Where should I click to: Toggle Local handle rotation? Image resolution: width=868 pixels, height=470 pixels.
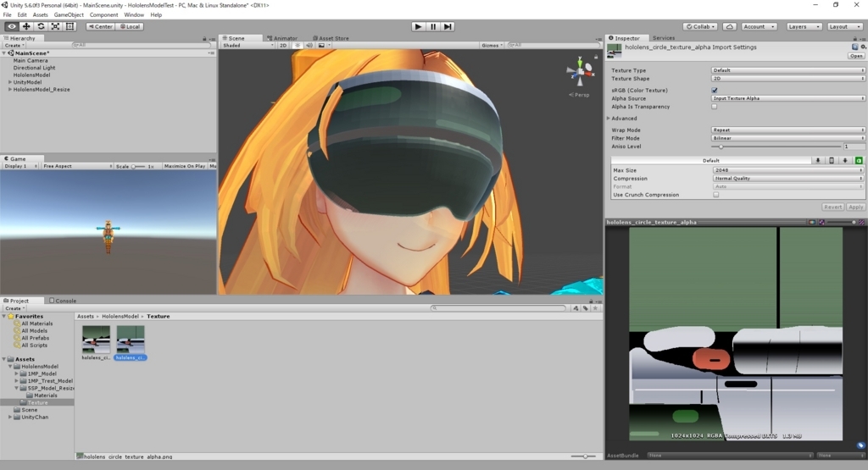tap(130, 26)
